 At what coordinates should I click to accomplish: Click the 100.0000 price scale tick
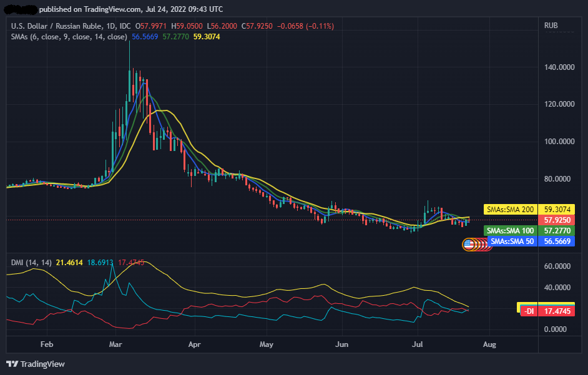click(x=559, y=142)
